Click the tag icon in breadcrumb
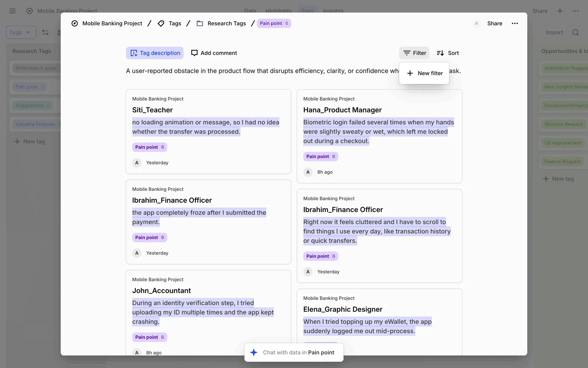This screenshot has height=368, width=588. point(161,23)
